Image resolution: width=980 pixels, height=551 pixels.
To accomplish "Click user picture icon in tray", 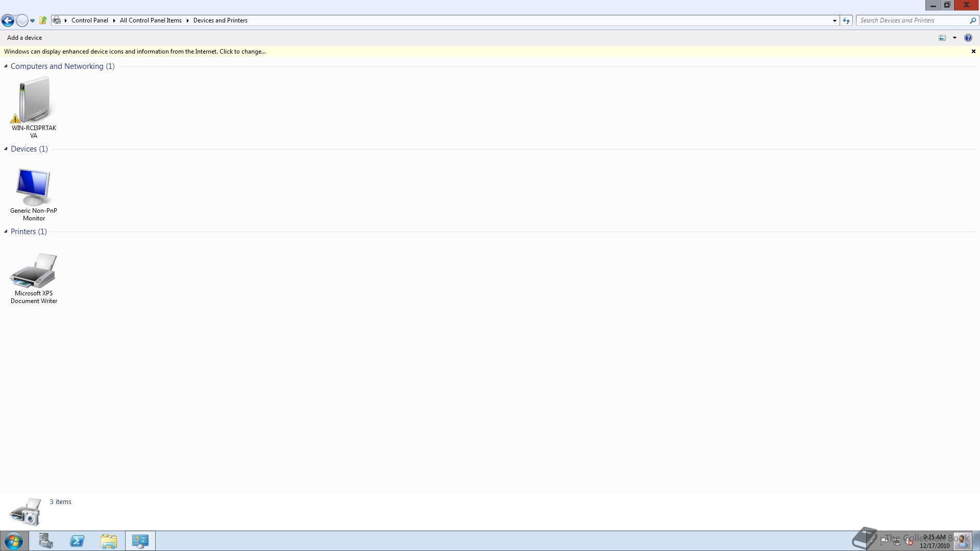I will tap(963, 541).
